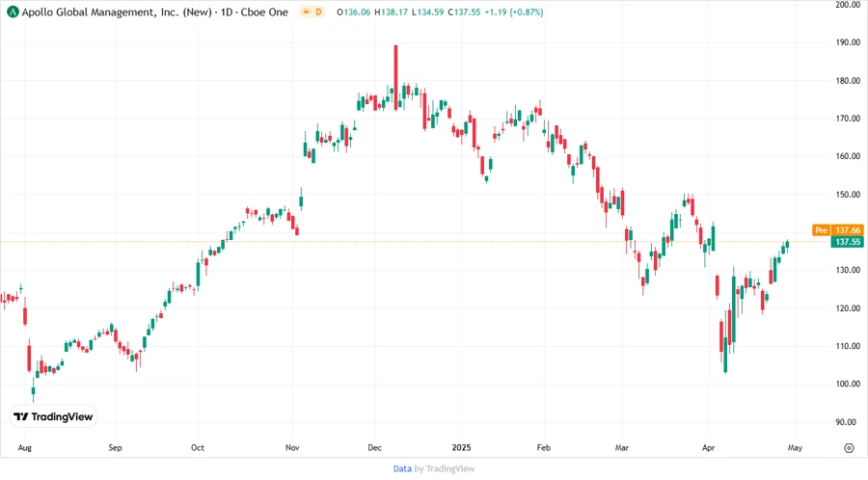Open the chart settings gear icon
868x480 pixels.
click(x=849, y=448)
